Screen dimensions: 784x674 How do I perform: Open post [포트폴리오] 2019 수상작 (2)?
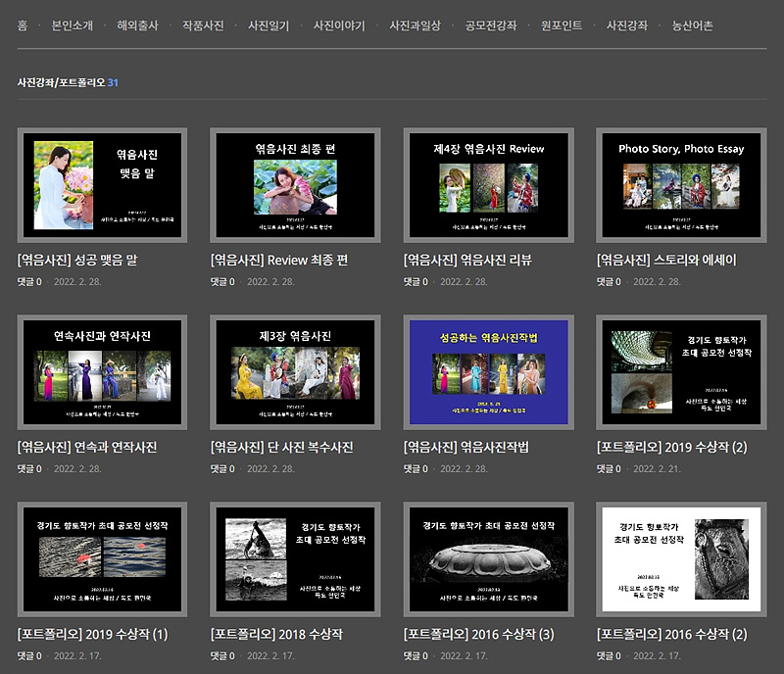671,448
